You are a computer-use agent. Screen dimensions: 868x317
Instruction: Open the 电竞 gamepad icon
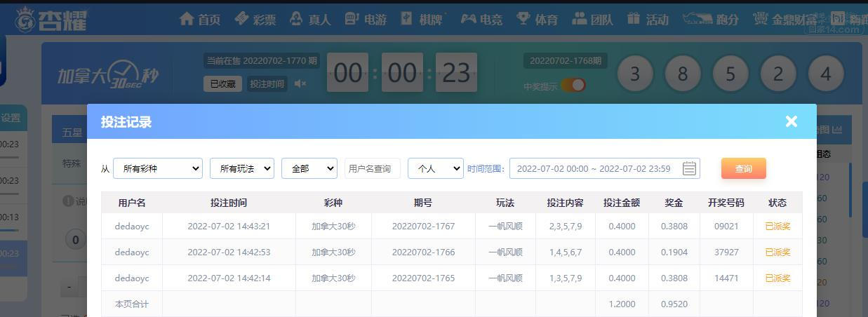[468, 19]
